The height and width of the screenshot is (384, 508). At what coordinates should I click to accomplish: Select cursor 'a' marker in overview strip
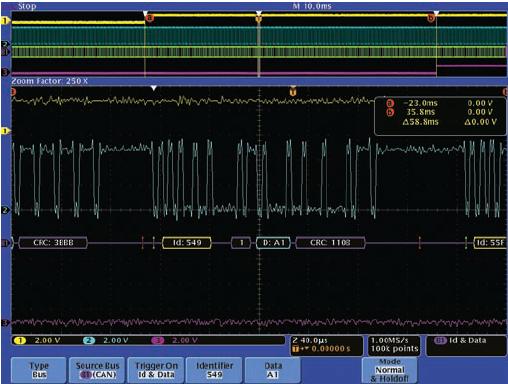pos(150,18)
